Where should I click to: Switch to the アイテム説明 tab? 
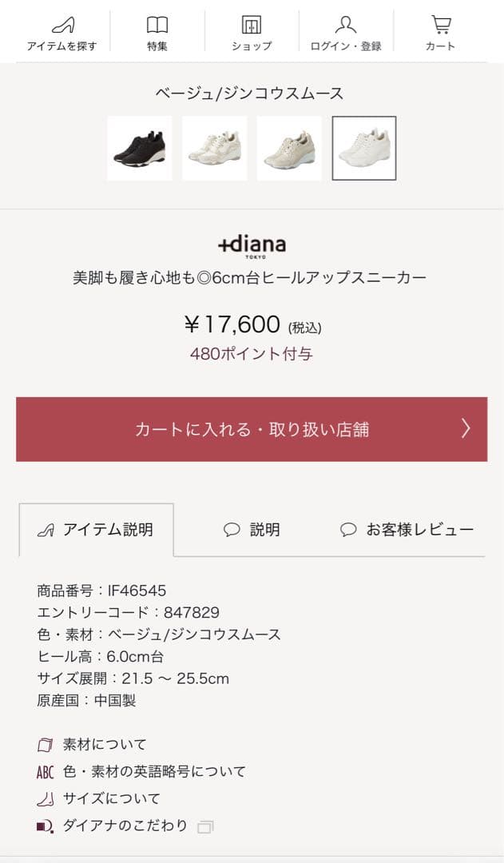pyautogui.click(x=97, y=530)
